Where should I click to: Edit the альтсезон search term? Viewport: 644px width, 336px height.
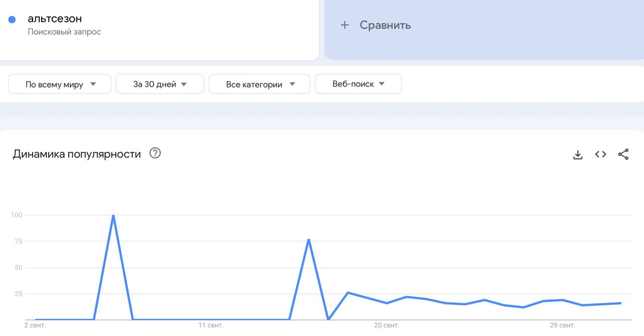[x=55, y=19]
